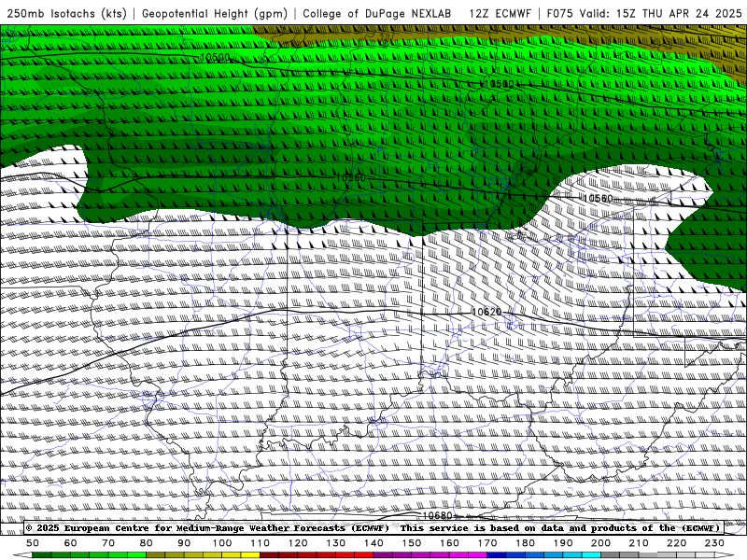Click 'College of DuPage NEXLAB' in the header
Viewport: 747px width, 560px height.
click(377, 13)
